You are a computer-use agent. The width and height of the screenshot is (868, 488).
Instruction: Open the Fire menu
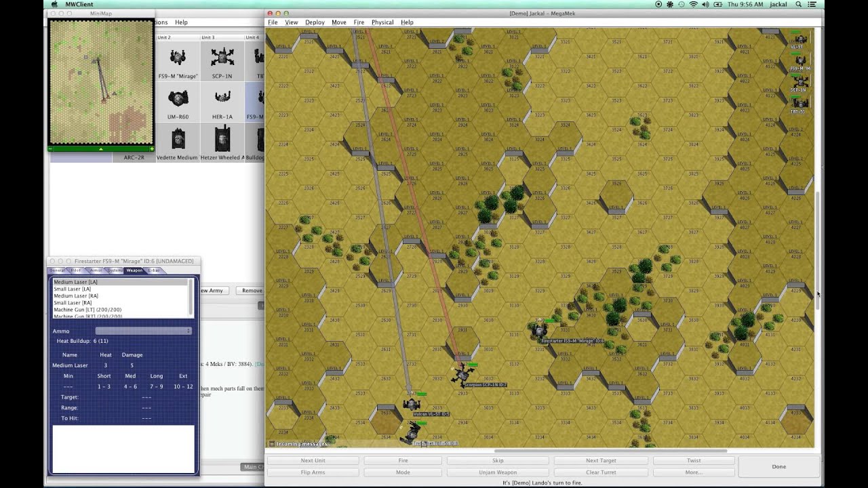point(359,22)
